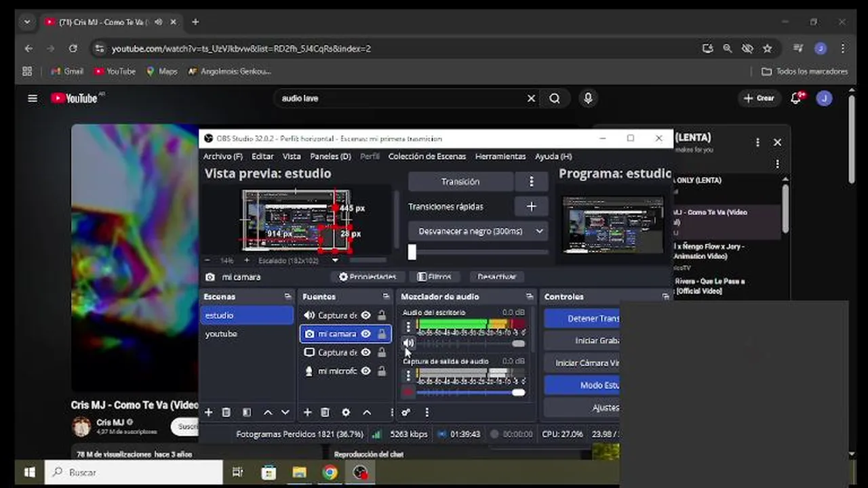The image size is (868, 488).
Task: Bookmark this page with the star icon
Action: click(x=767, y=49)
